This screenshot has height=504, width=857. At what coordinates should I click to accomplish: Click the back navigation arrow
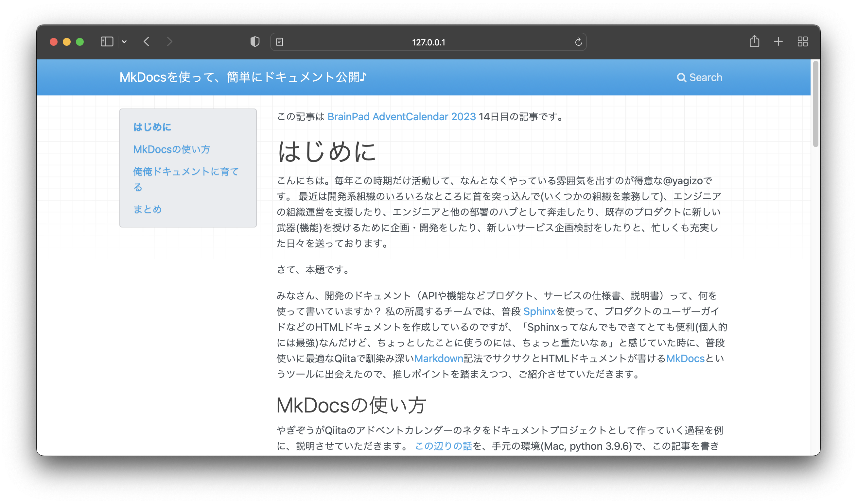(x=147, y=42)
